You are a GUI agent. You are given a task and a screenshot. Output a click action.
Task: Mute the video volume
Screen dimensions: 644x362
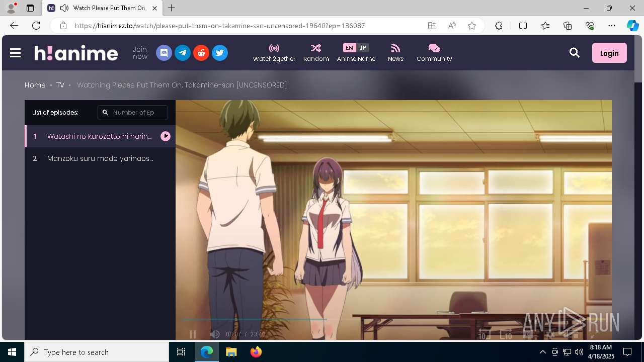click(x=215, y=334)
